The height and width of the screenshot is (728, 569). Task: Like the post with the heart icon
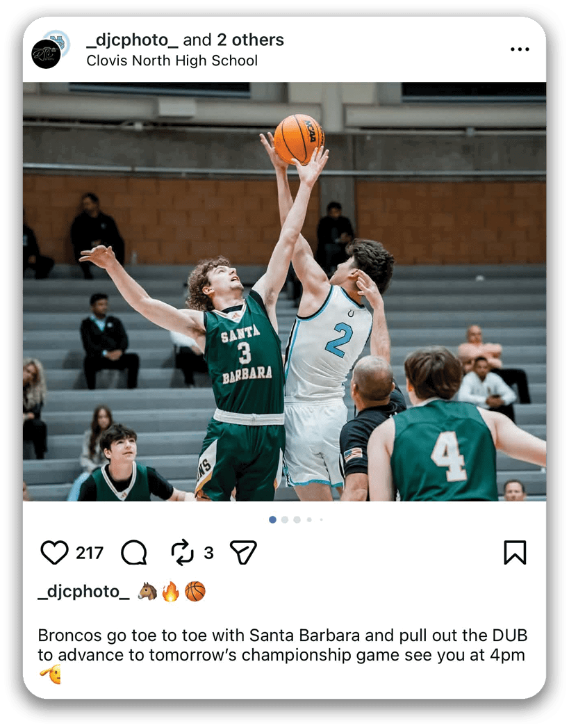tap(54, 553)
